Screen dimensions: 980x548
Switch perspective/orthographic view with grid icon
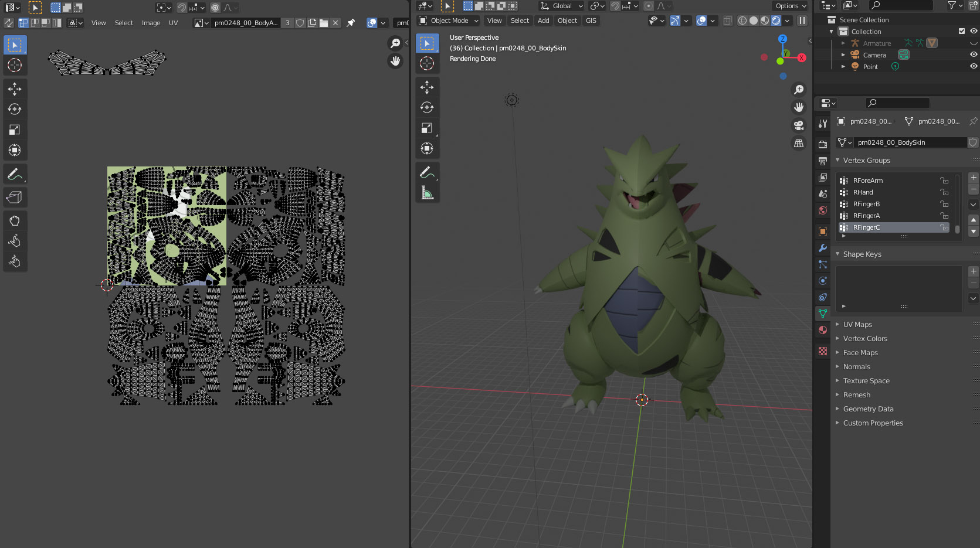click(799, 143)
